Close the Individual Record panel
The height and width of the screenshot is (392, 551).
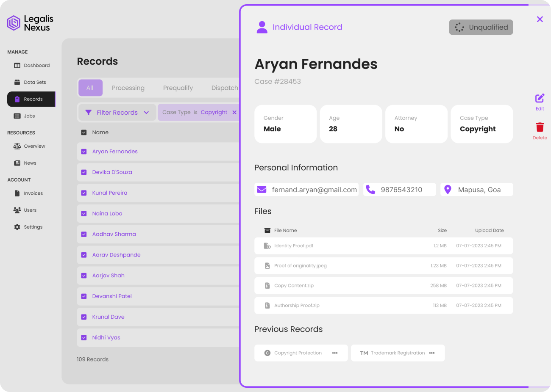pyautogui.click(x=540, y=19)
